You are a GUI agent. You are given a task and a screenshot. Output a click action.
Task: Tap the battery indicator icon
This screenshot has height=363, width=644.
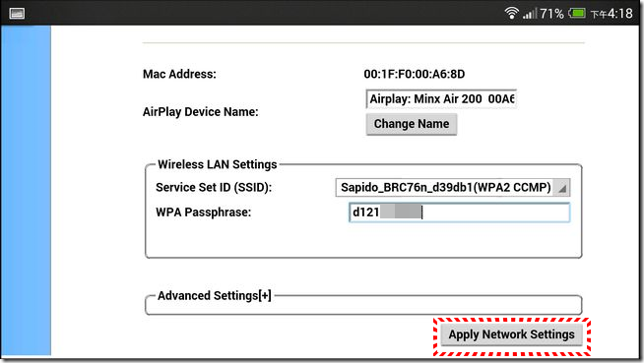(x=577, y=13)
